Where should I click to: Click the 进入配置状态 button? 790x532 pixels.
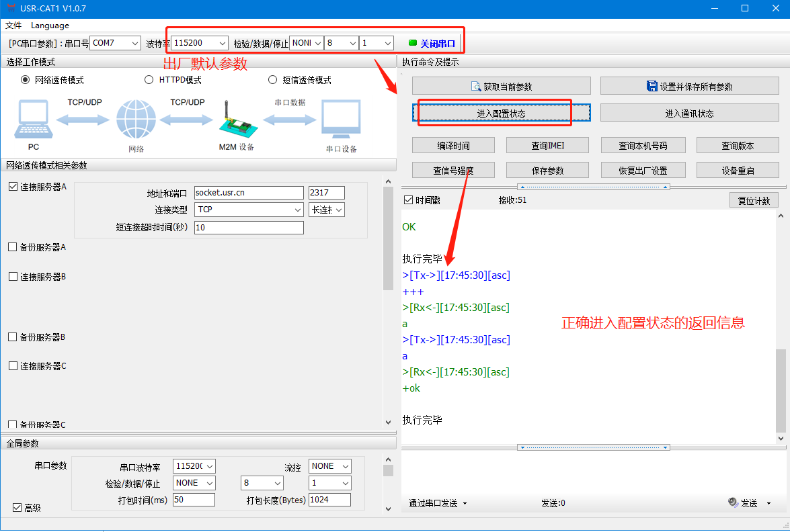(x=501, y=114)
